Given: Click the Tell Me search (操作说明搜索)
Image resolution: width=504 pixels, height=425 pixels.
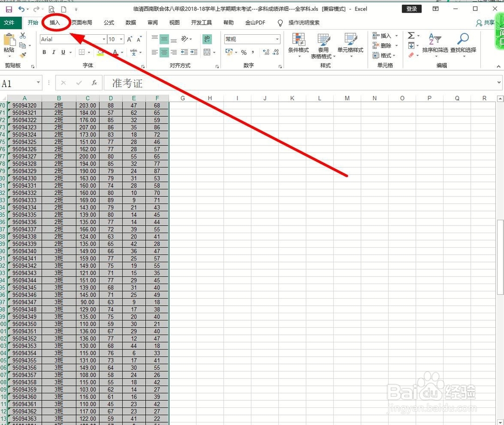Looking at the screenshot, I should (304, 23).
